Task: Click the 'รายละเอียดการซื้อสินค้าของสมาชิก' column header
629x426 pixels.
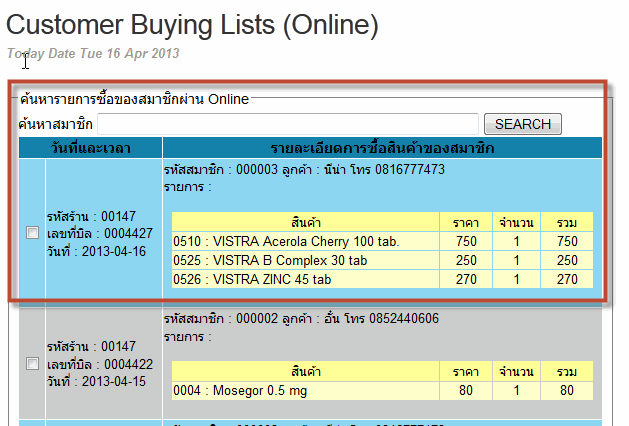Action: 382,148
